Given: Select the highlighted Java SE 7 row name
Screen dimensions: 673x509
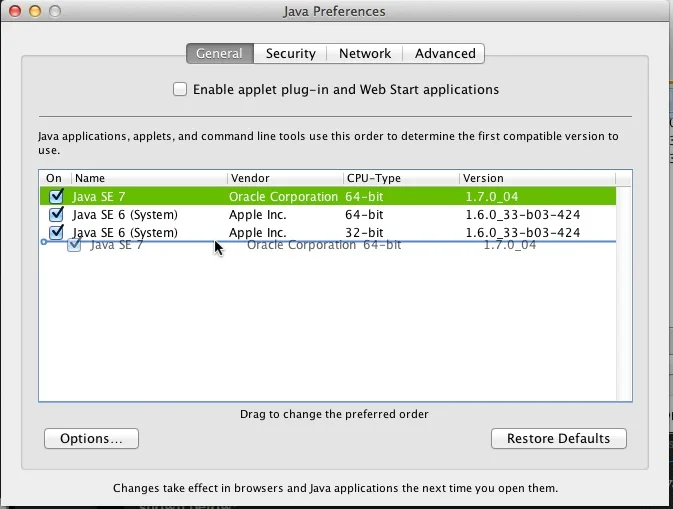Looking at the screenshot, I should click(x=100, y=197).
